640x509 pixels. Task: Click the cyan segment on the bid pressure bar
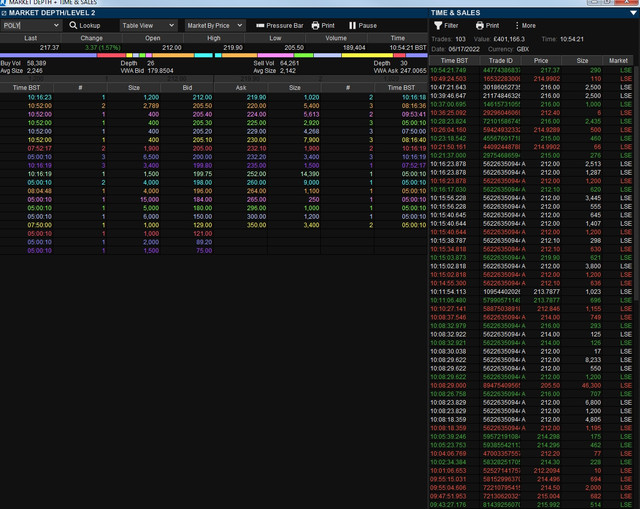pos(203,55)
